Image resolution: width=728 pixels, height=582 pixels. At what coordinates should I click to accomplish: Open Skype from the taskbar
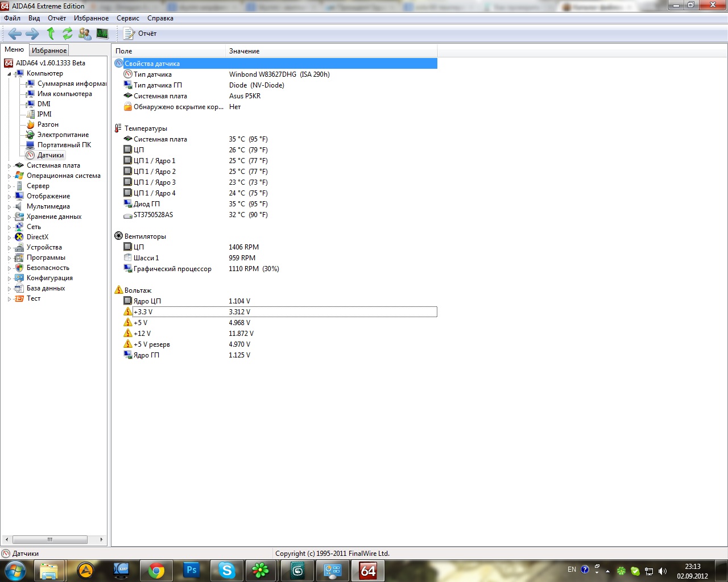pos(227,571)
